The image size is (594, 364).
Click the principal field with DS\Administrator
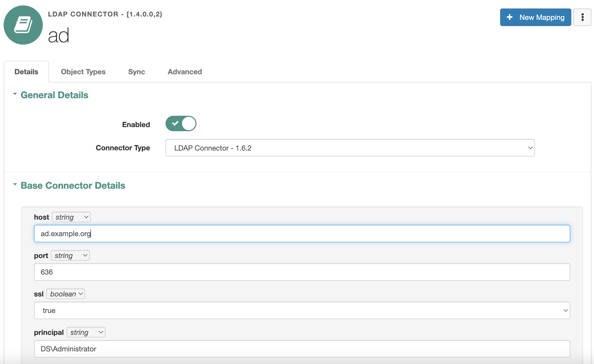[302, 349]
